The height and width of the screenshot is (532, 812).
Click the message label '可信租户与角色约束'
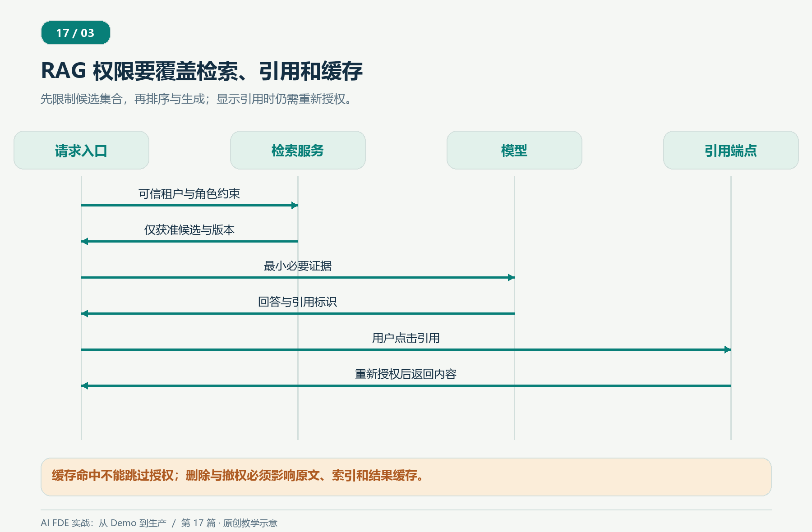[189, 194]
